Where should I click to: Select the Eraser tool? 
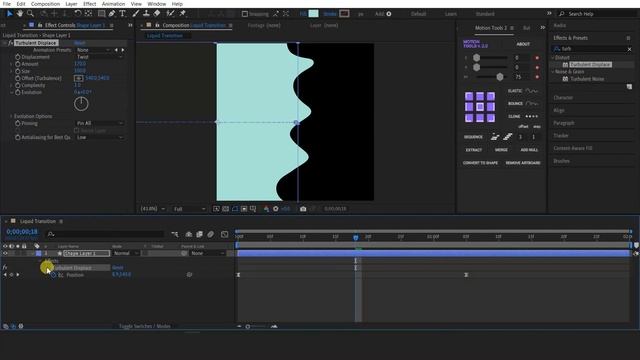click(157, 13)
